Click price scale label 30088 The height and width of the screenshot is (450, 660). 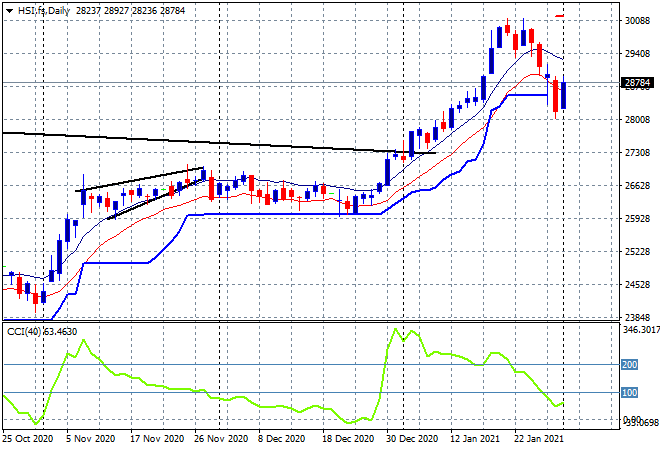[x=637, y=21]
